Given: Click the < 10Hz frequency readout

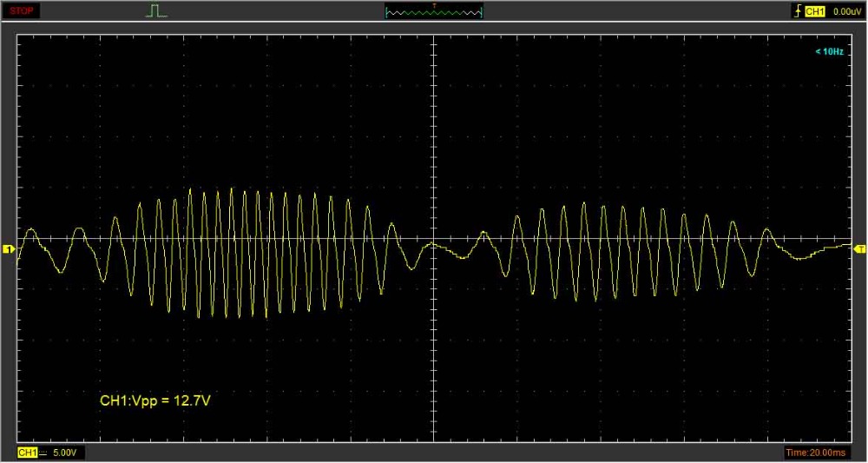Looking at the screenshot, I should point(828,52).
